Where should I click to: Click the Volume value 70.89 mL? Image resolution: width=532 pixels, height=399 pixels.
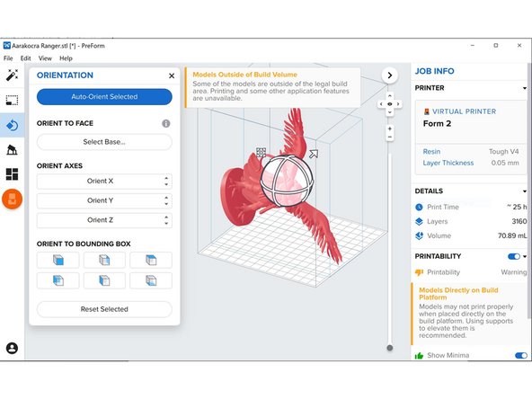[512, 235]
